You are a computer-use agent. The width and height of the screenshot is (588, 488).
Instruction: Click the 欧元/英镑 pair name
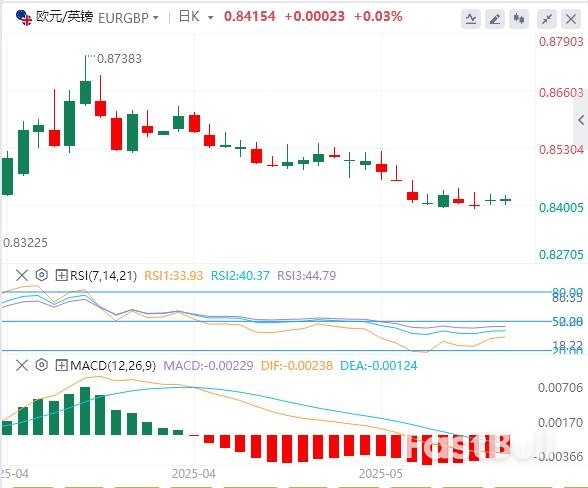coord(64,17)
